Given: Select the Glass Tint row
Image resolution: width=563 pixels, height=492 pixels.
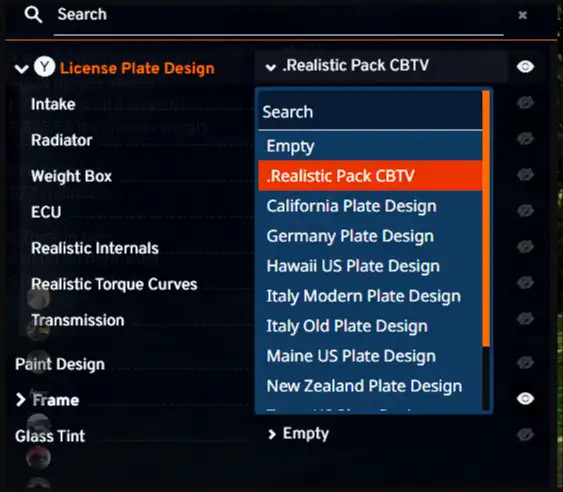Looking at the screenshot, I should coord(50,436).
